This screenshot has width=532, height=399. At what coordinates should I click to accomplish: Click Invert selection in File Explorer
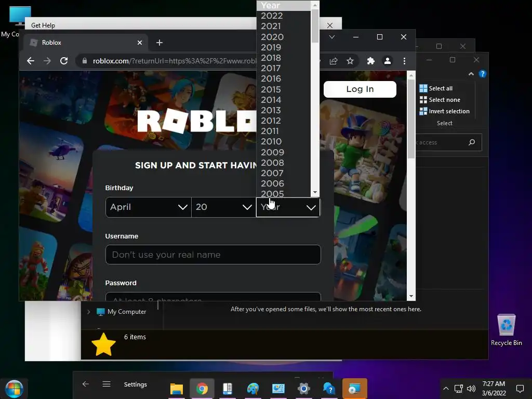point(445,111)
